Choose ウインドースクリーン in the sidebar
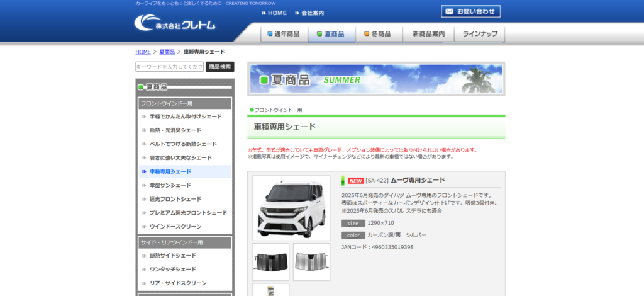 [x=175, y=226]
